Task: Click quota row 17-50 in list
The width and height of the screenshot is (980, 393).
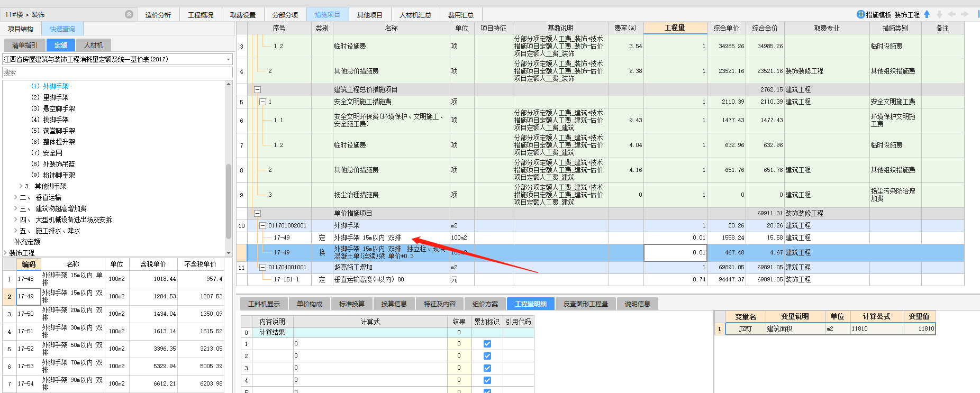Action: click(x=114, y=314)
